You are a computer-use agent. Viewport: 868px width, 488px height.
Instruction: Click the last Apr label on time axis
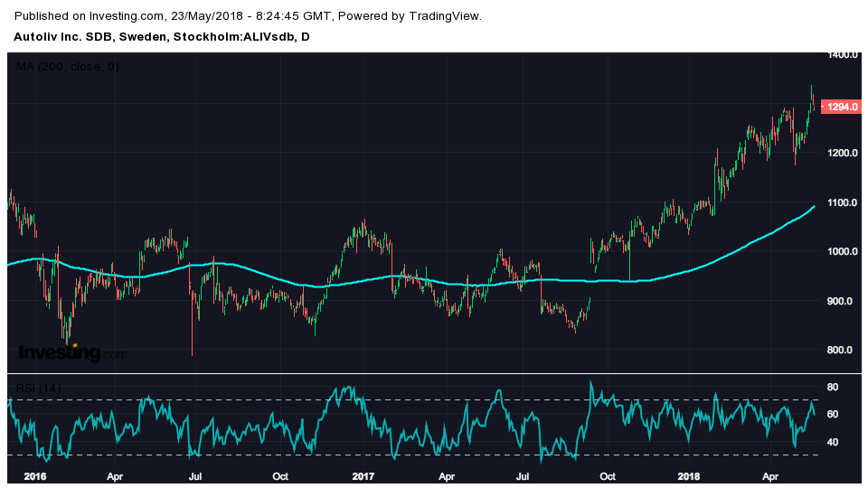point(770,476)
